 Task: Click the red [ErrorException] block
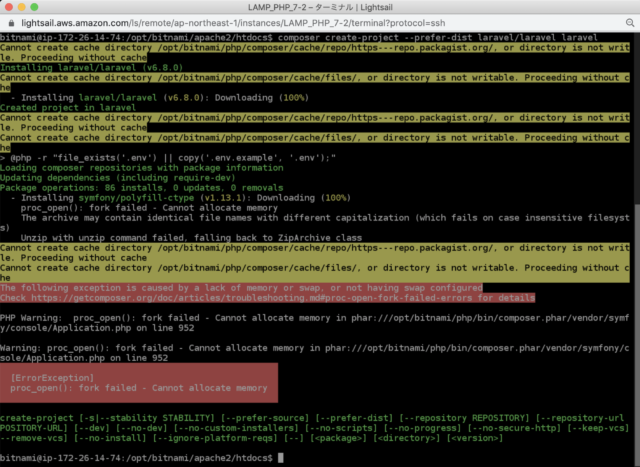[139, 383]
